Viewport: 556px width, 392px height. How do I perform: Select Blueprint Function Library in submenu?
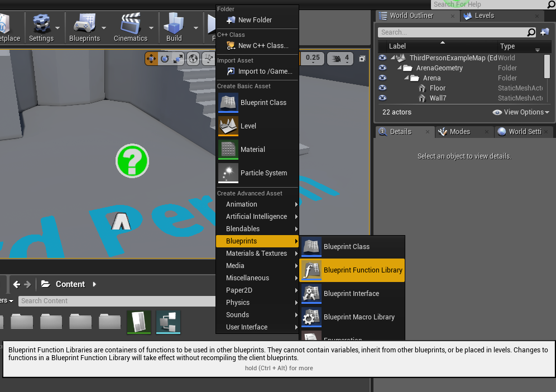click(x=352, y=270)
